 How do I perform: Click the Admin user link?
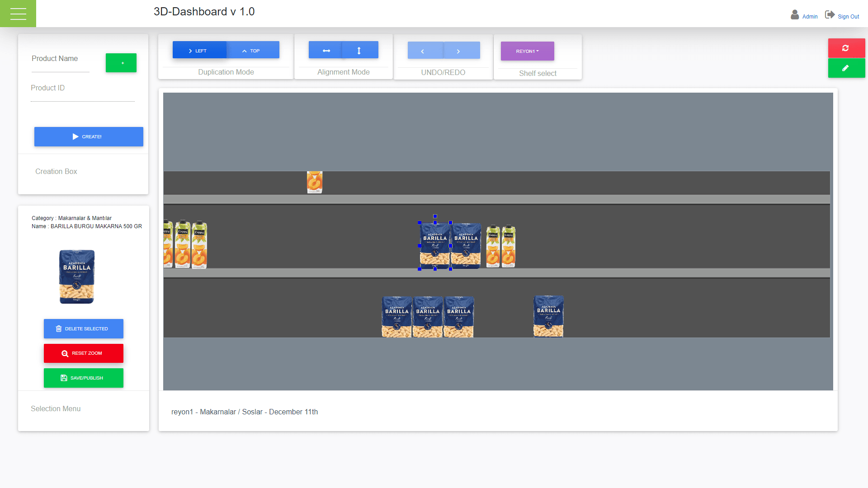(810, 17)
